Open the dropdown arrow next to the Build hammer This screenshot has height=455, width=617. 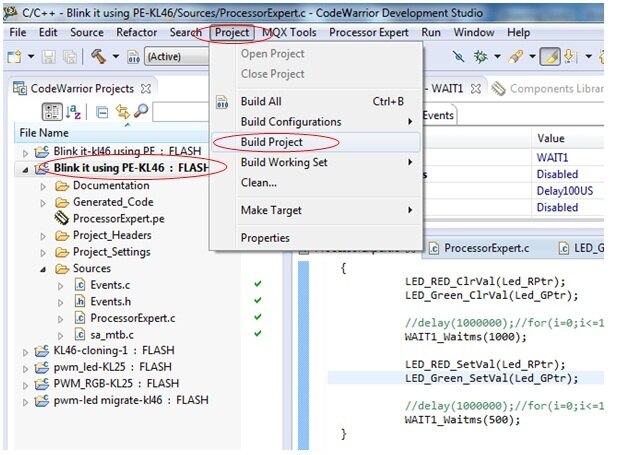[116, 57]
